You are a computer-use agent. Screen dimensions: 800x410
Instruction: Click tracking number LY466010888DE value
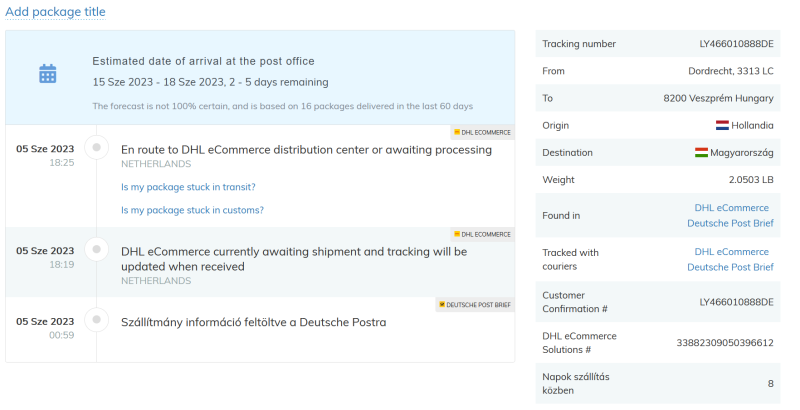736,44
